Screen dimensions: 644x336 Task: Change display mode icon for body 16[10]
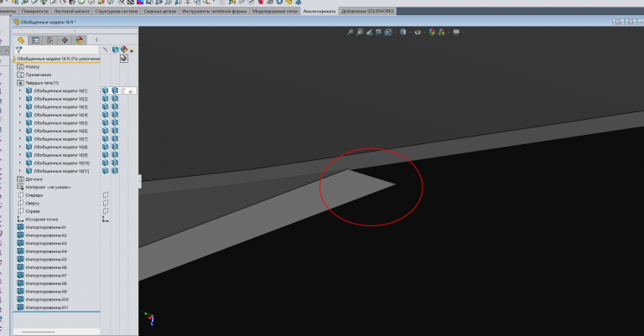115,163
